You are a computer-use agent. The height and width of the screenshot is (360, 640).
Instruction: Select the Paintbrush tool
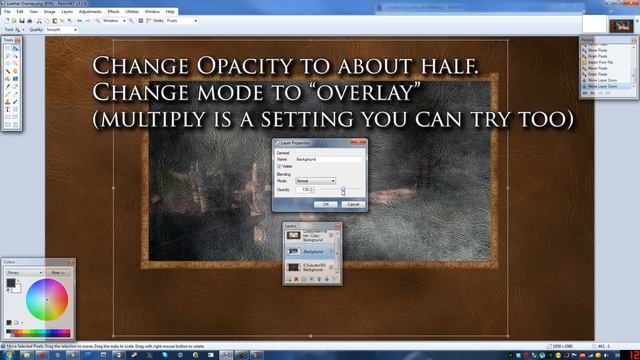pos(7,87)
